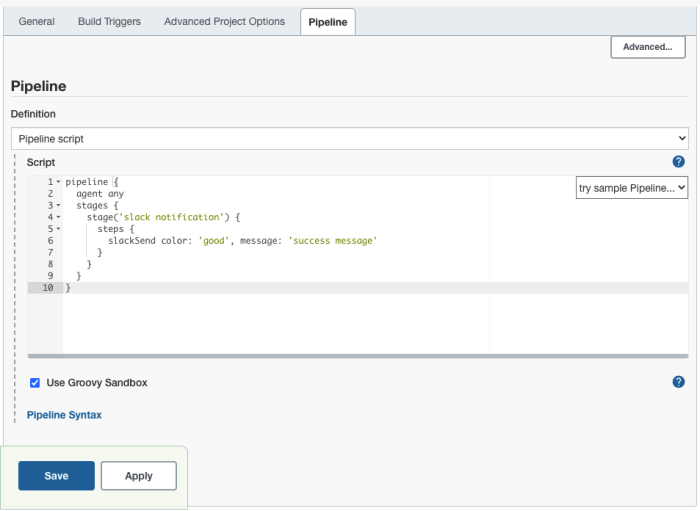This screenshot has width=700, height=511.
Task: Click the Advanced... button
Action: click(x=648, y=47)
